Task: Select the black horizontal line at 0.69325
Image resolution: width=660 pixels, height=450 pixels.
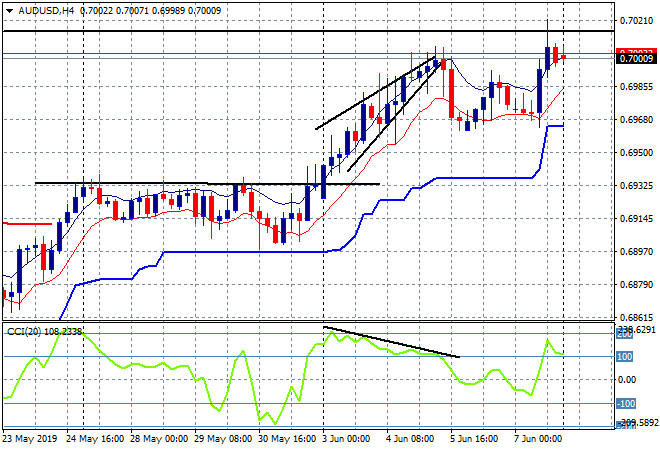Action: [208, 184]
